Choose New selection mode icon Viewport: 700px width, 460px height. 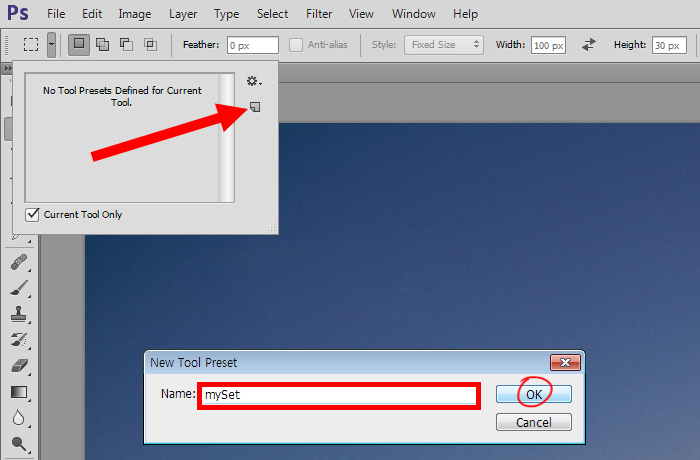tap(79, 45)
